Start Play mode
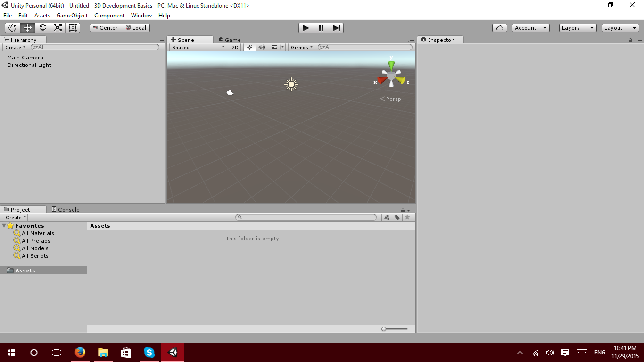The image size is (644, 362). tap(306, 28)
